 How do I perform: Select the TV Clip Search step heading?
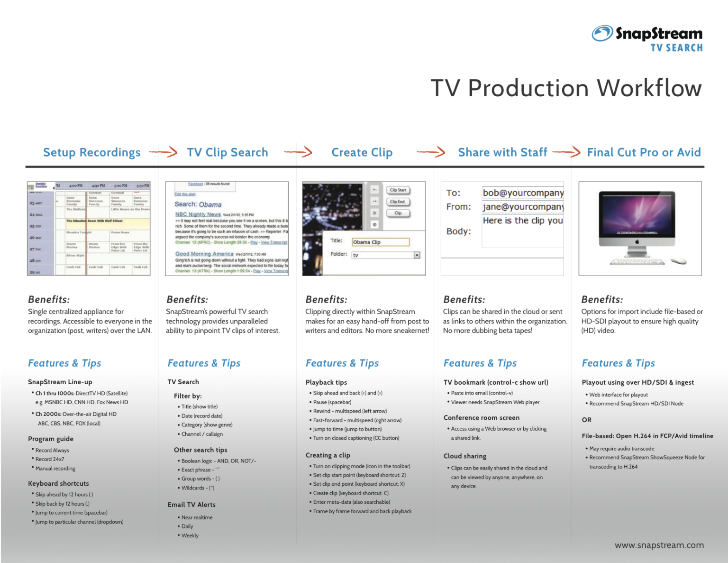click(x=227, y=152)
